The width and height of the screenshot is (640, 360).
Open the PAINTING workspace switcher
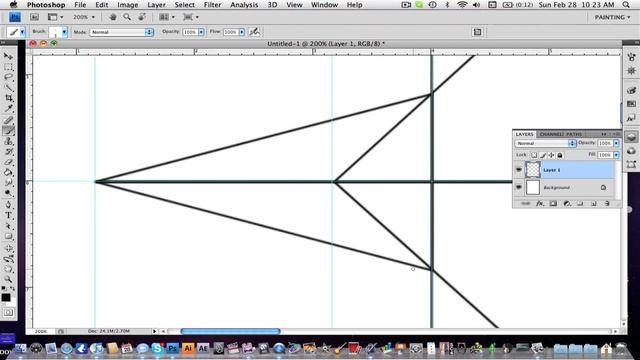pos(612,17)
